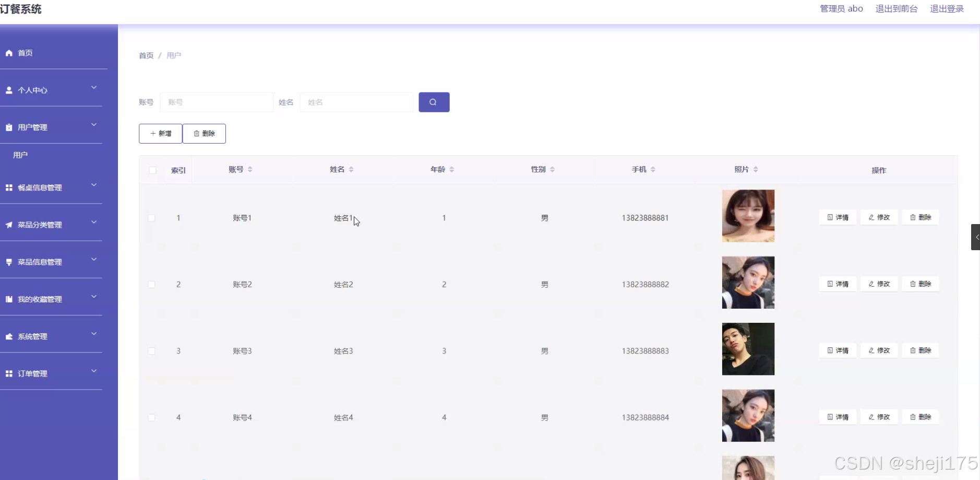Click the icon beside 我的收藏管理
This screenshot has height=480, width=980.
tap(9, 299)
